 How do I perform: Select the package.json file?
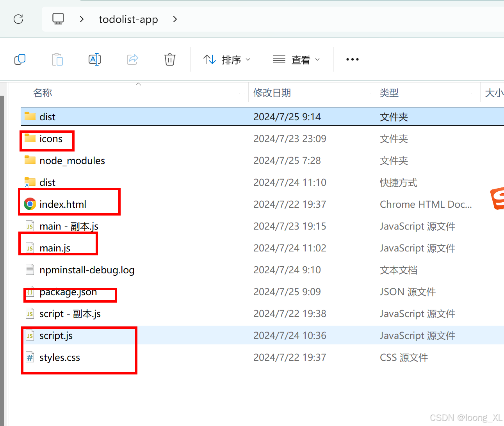pyautogui.click(x=68, y=292)
